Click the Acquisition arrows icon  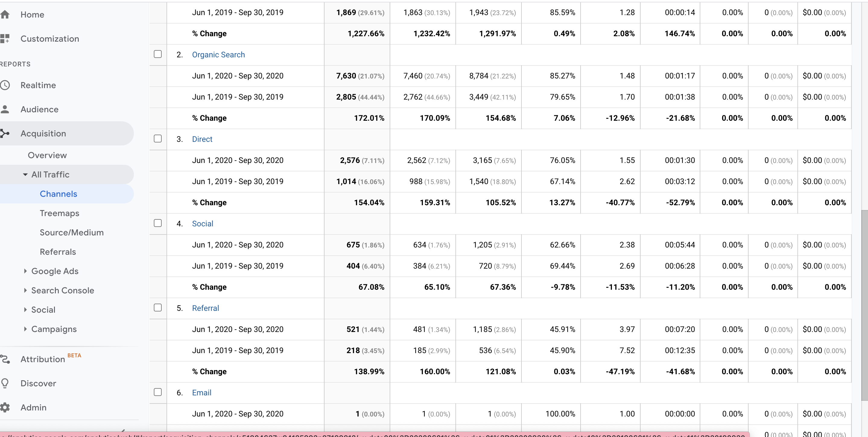point(5,133)
